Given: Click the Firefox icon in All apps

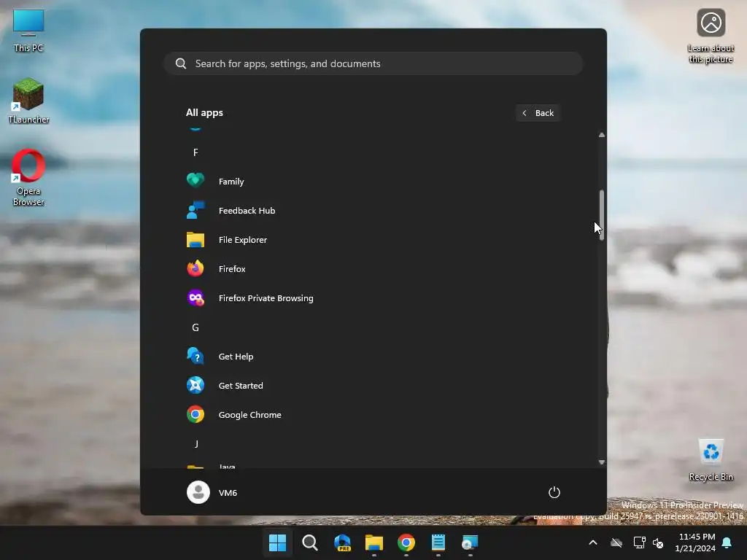Looking at the screenshot, I should point(196,268).
